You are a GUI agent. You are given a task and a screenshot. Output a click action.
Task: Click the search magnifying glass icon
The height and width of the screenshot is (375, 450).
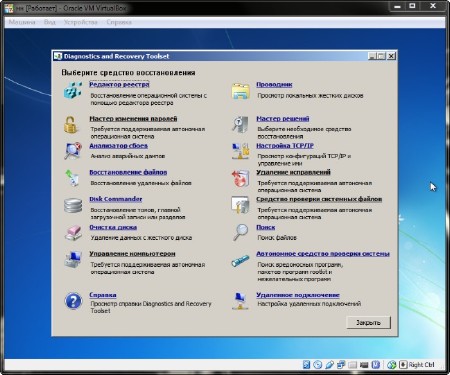[241, 232]
